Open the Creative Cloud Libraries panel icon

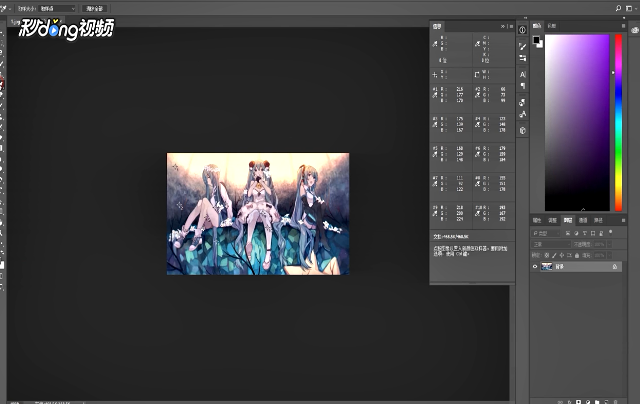pyautogui.click(x=635, y=30)
